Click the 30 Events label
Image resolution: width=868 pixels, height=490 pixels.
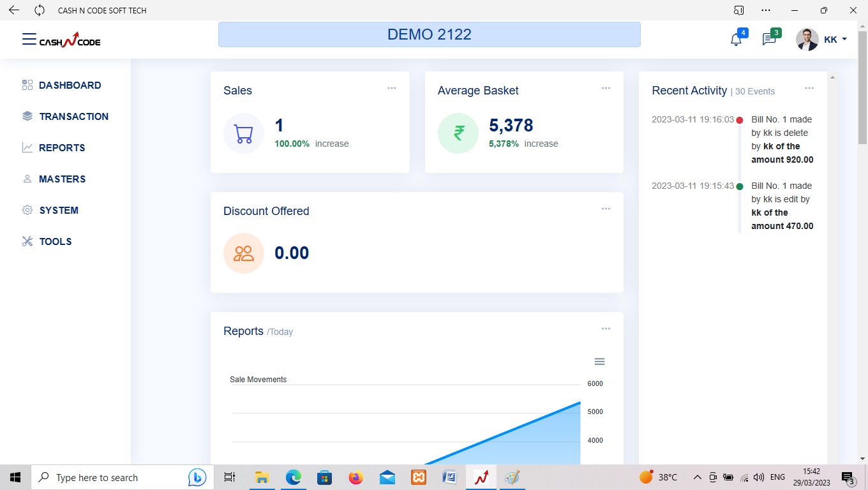tap(755, 91)
